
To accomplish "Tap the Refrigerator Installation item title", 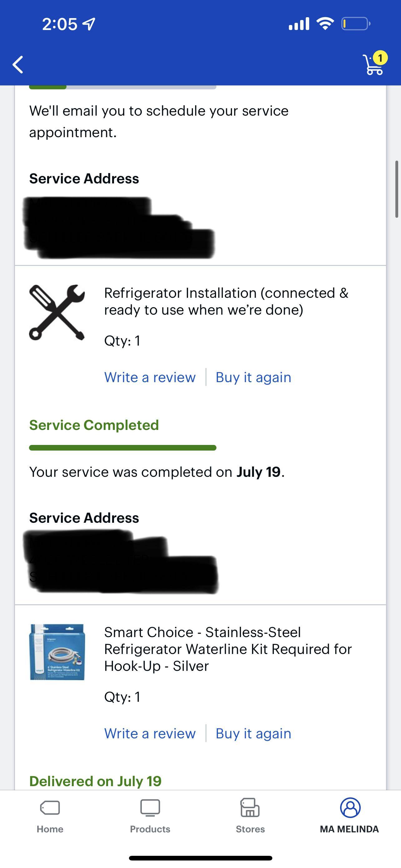I will tap(226, 301).
